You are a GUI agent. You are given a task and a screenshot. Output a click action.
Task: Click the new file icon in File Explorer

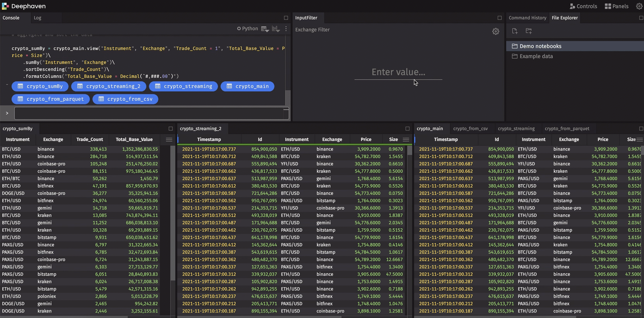[x=514, y=31]
